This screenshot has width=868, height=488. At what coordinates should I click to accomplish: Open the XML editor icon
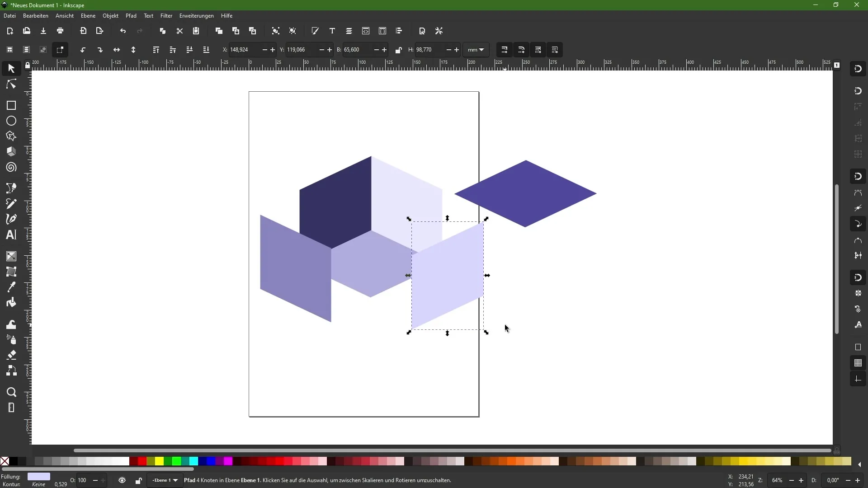(366, 31)
